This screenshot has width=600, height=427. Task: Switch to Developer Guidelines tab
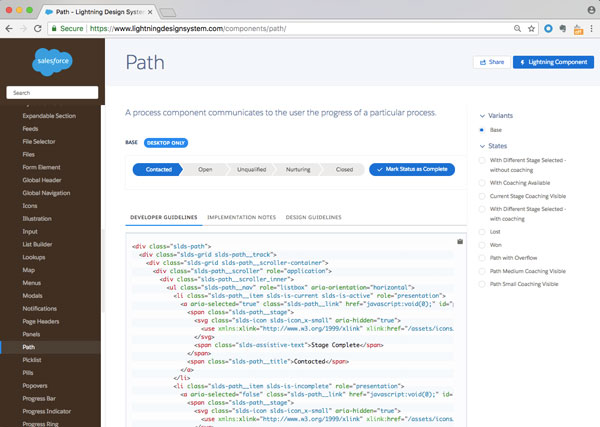click(164, 217)
